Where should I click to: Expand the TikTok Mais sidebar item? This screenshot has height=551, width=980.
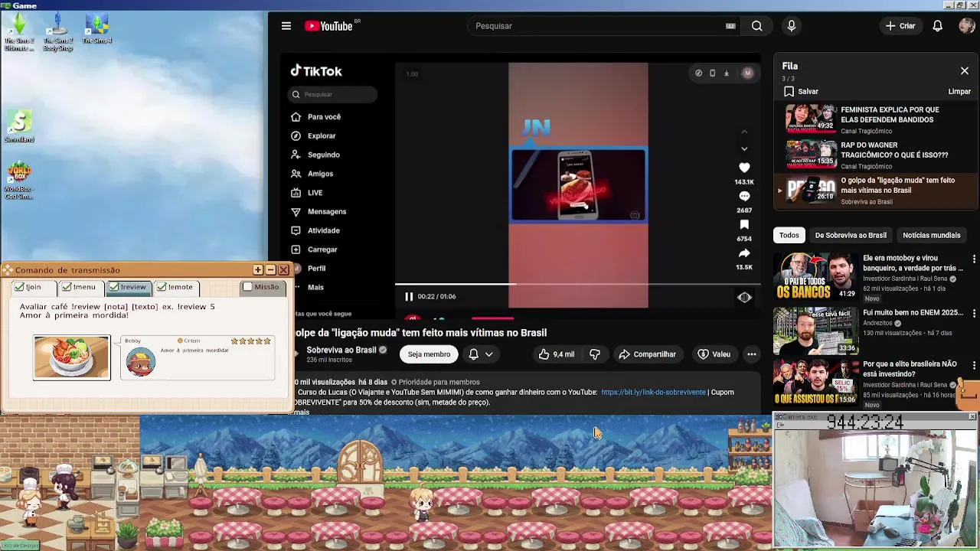[315, 287]
